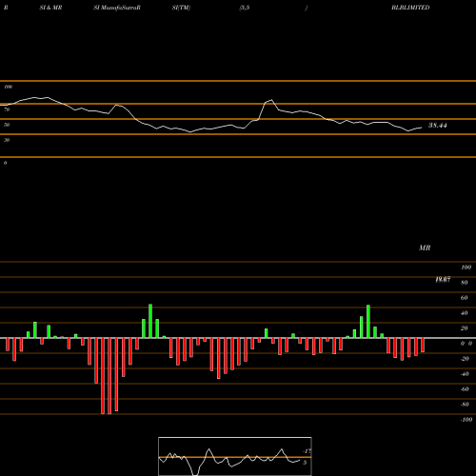The image size is (476, 476).
Task: Click the RSI axis label 70
Action: tap(7, 109)
